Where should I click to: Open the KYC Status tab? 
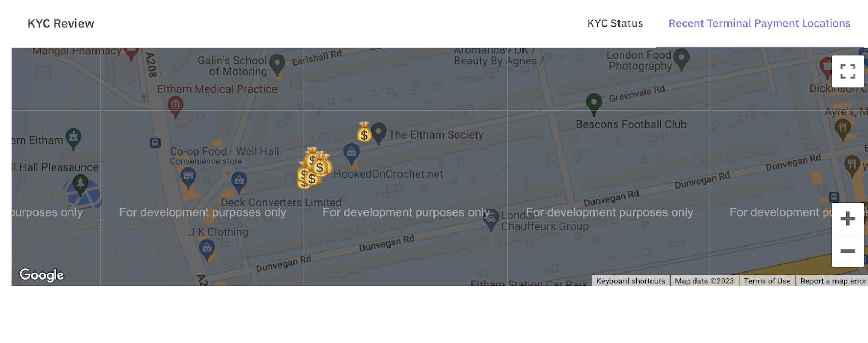pyautogui.click(x=615, y=23)
